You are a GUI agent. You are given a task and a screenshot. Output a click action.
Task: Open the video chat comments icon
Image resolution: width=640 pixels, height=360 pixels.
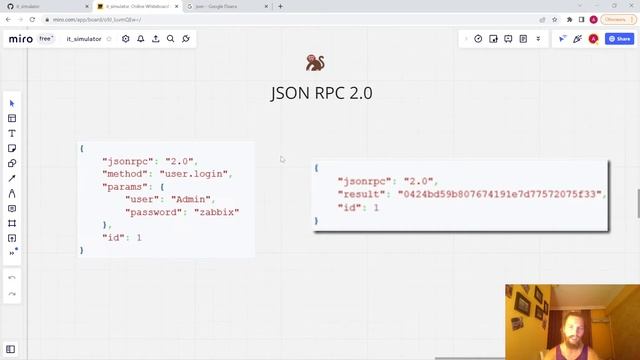[508, 39]
